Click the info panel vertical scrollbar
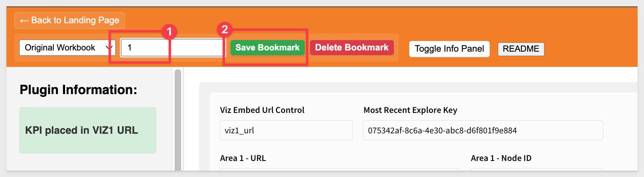 (x=178, y=120)
